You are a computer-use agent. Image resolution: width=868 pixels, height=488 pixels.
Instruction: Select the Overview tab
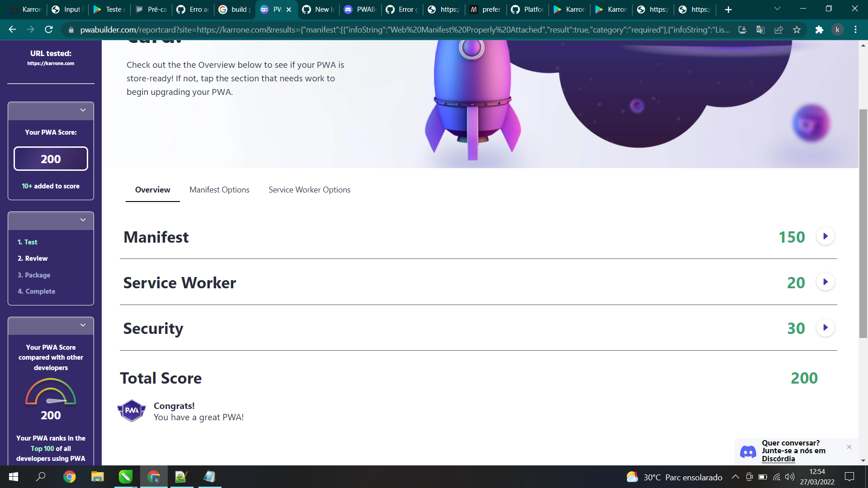(x=152, y=190)
